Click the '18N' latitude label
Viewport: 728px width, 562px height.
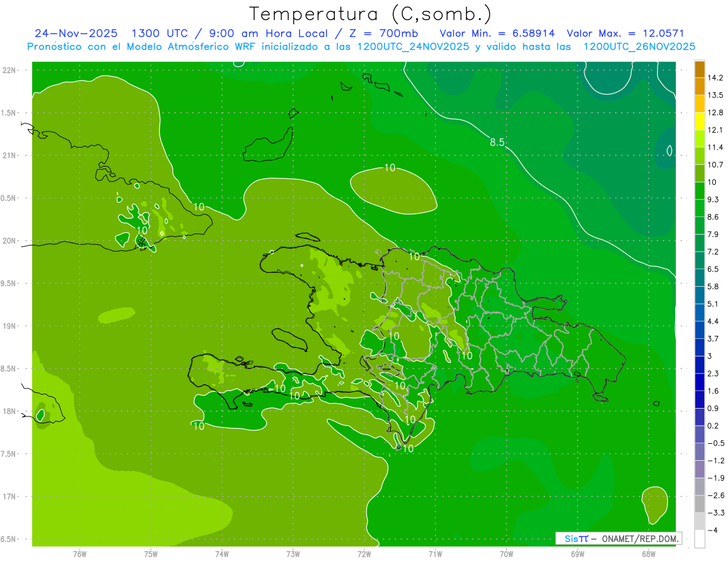pyautogui.click(x=10, y=411)
